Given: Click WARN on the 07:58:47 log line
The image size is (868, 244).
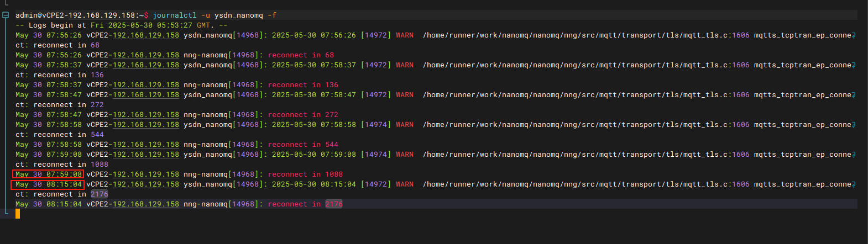Looking at the screenshot, I should tap(405, 95).
